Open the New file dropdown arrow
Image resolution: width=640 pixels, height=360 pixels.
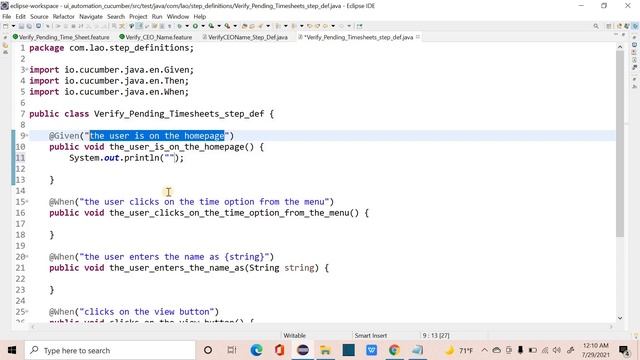(13, 26)
